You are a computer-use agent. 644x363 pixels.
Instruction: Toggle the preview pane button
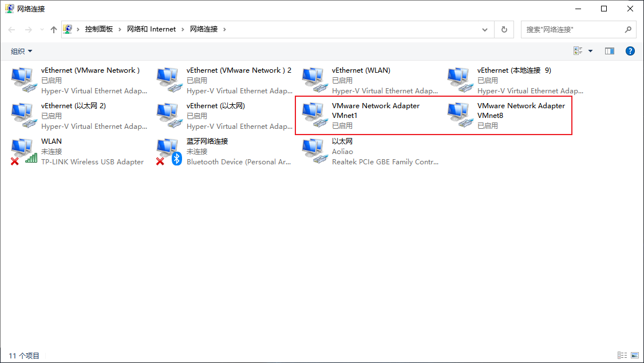pyautogui.click(x=610, y=51)
